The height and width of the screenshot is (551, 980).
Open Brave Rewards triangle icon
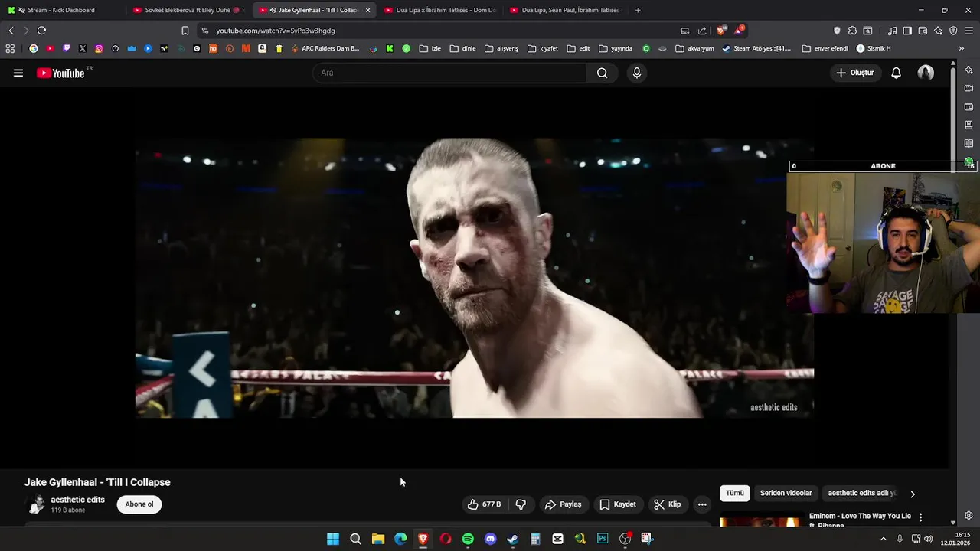pos(739,31)
